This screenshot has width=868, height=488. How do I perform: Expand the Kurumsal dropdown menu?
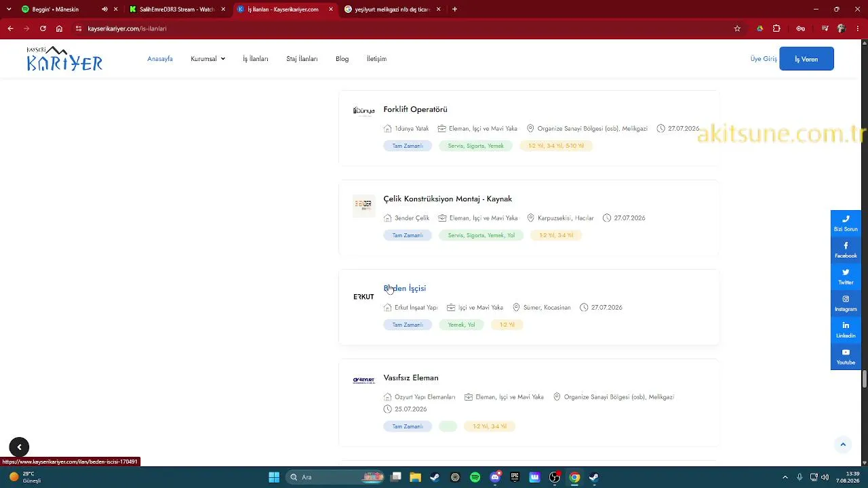tap(208, 59)
